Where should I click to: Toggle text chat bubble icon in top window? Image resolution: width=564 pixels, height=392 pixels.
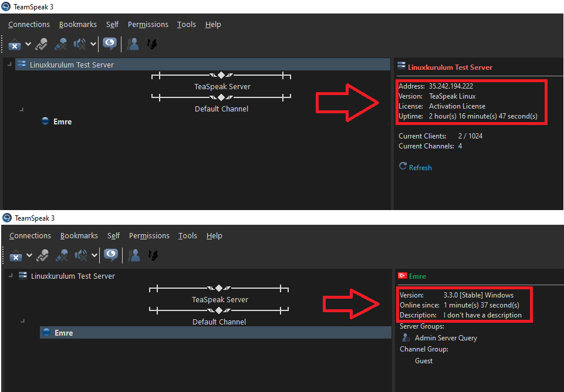pyautogui.click(x=110, y=44)
